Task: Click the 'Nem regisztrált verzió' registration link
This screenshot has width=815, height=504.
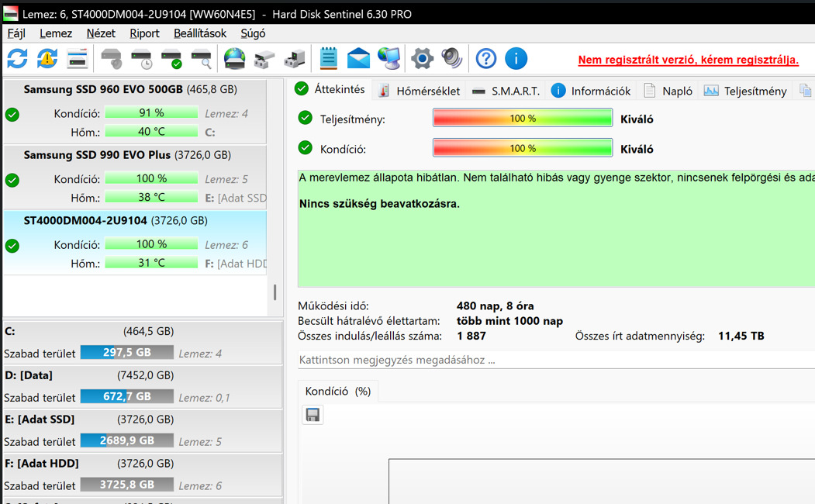Action: (688, 60)
